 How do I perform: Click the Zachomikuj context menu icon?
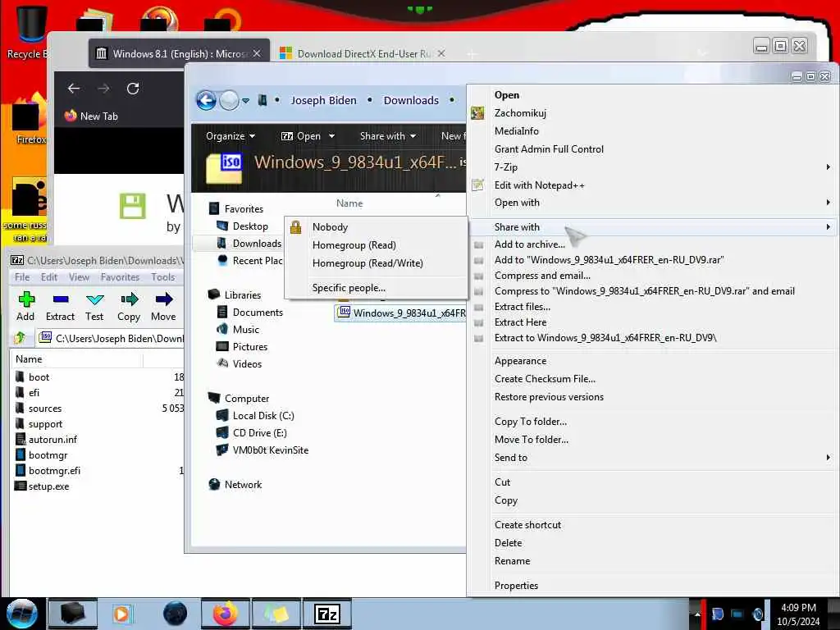click(477, 113)
